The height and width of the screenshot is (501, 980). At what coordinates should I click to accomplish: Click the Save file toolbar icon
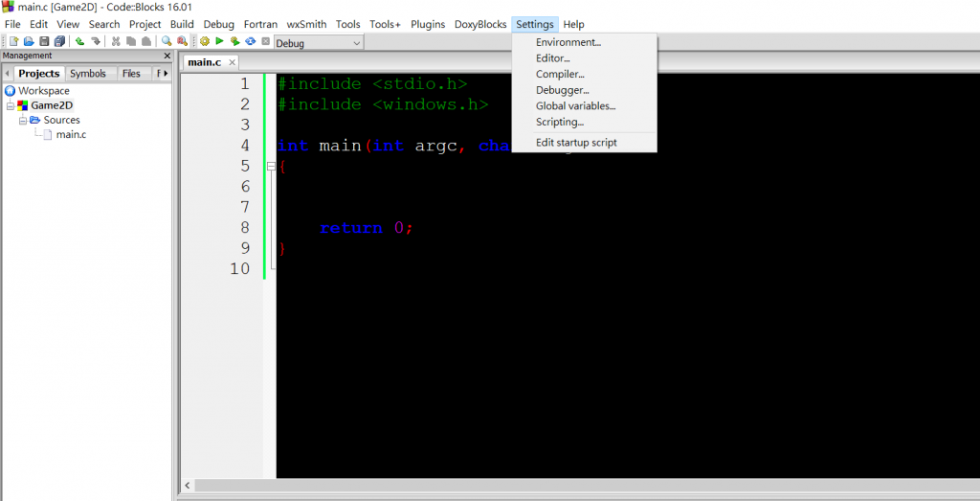[x=44, y=41]
